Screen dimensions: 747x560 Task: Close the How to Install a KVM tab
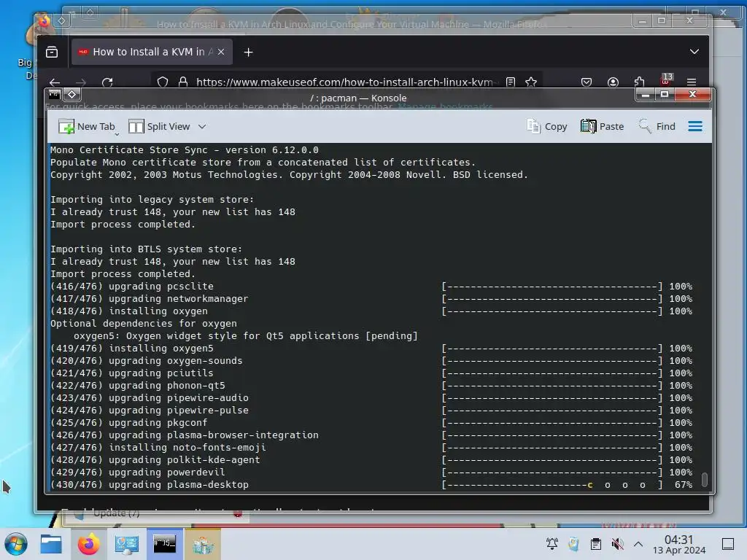(x=221, y=52)
